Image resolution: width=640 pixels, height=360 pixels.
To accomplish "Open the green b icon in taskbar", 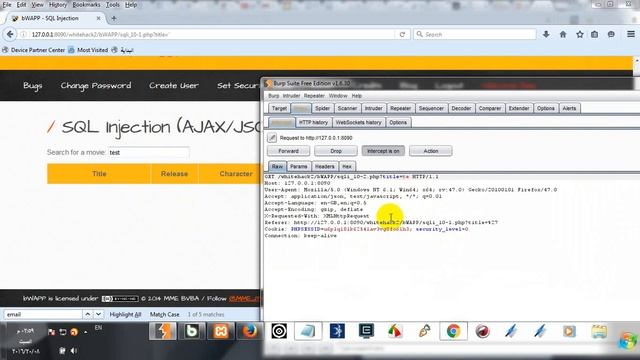I will [x=191, y=331].
